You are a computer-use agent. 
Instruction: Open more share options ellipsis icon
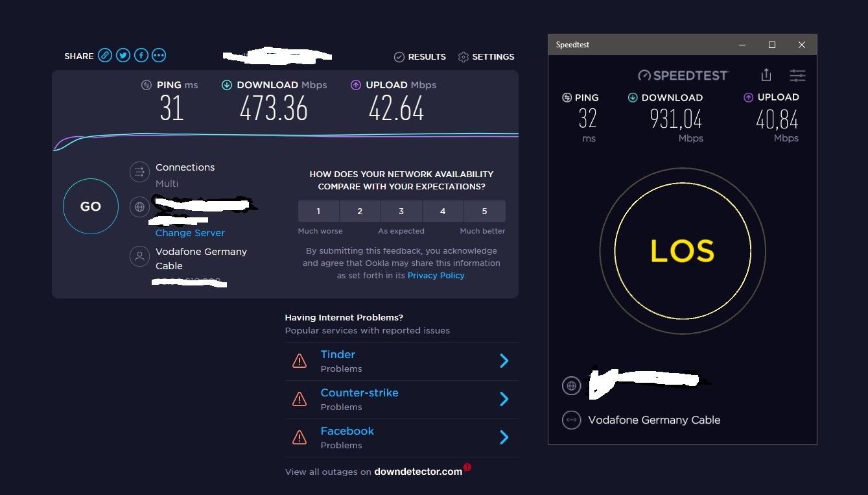tap(159, 56)
